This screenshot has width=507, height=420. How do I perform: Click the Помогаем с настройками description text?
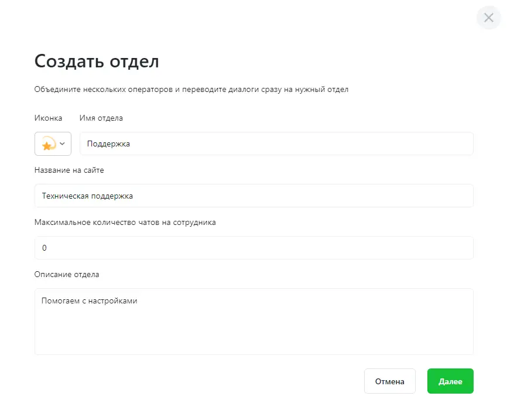[x=89, y=301]
